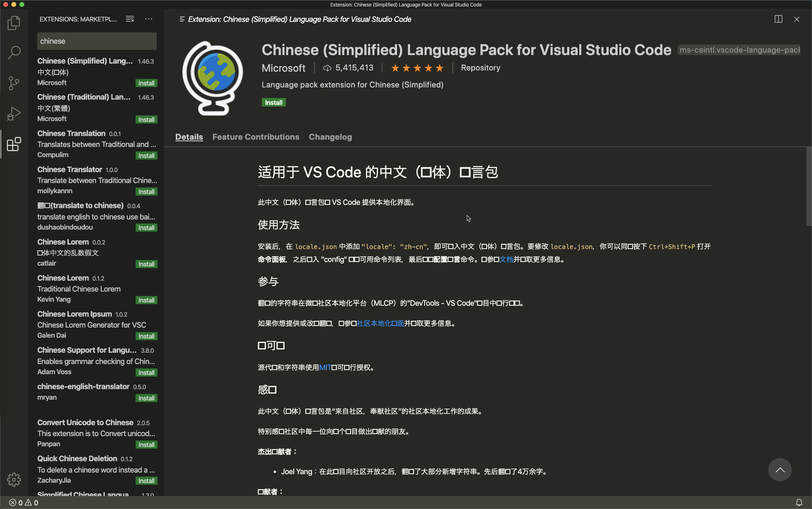The height and width of the screenshot is (509, 812).
Task: Select Chinese Translation 0.0.1 list entry
Action: tap(96, 144)
